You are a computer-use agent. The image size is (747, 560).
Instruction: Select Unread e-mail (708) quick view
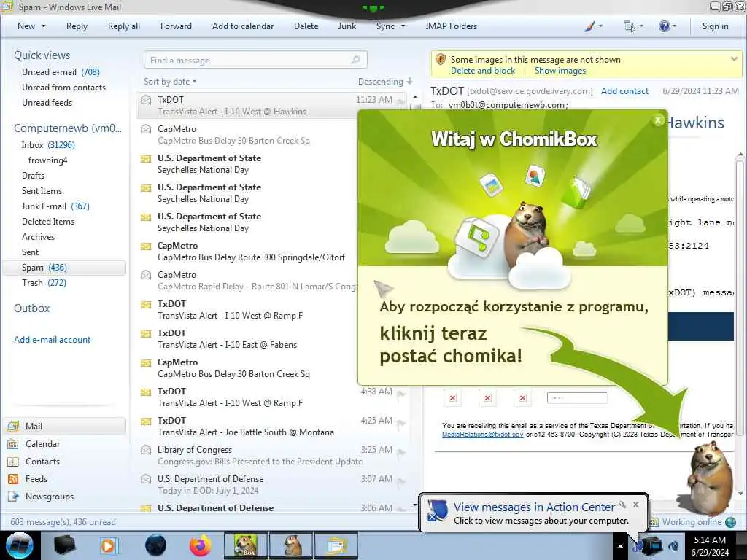click(61, 72)
